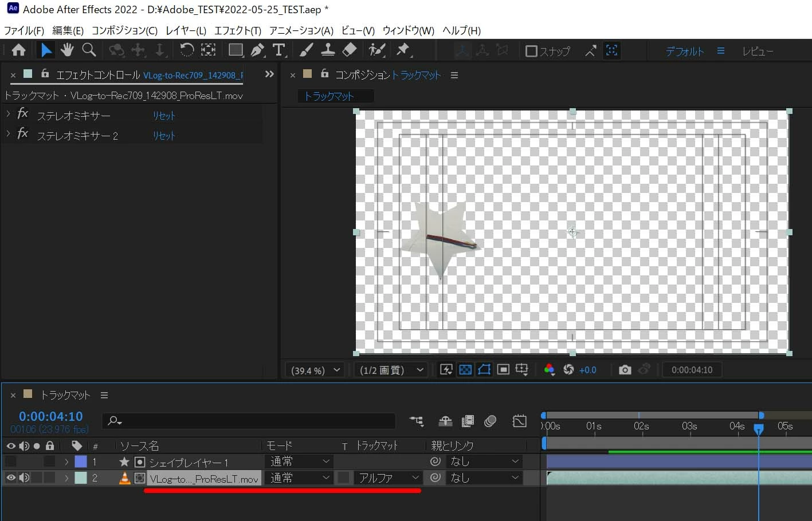812x521 pixels.
Task: Toggle Preserve Transparency box on layer 2
Action: pyautogui.click(x=344, y=477)
